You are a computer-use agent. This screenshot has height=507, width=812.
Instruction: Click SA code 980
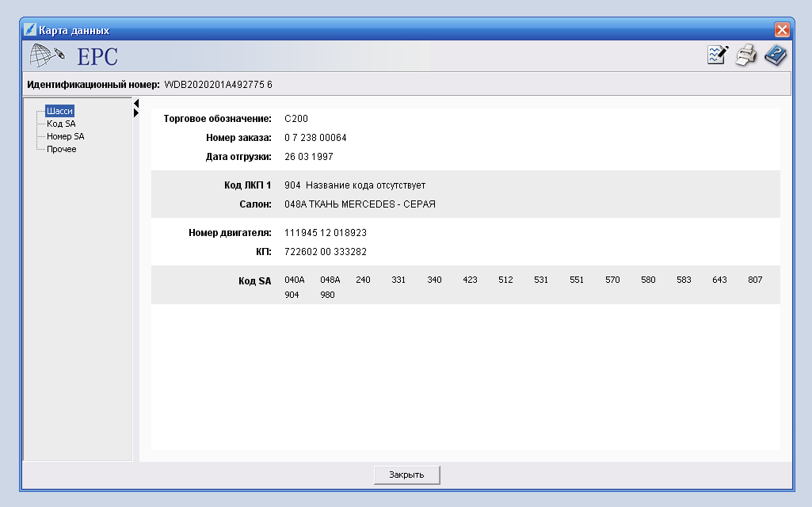pos(327,295)
